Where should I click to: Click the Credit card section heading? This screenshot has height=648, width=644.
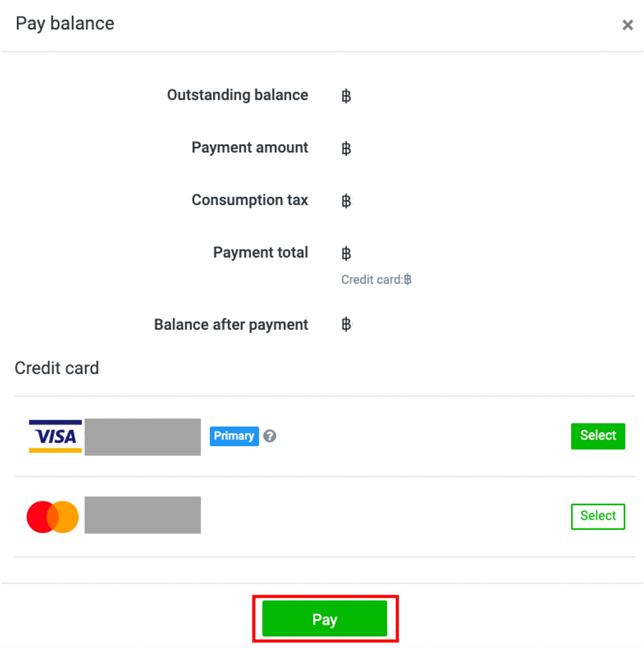pos(57,368)
